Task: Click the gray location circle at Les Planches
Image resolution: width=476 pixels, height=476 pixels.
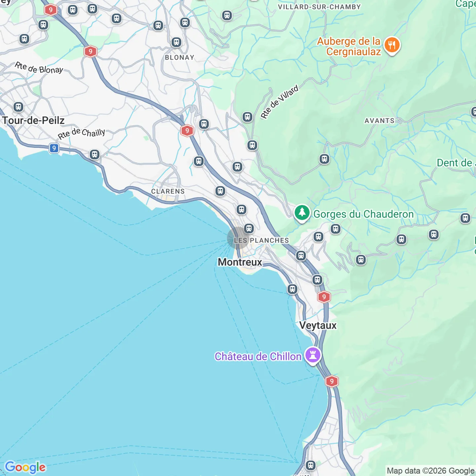Action: click(238, 238)
